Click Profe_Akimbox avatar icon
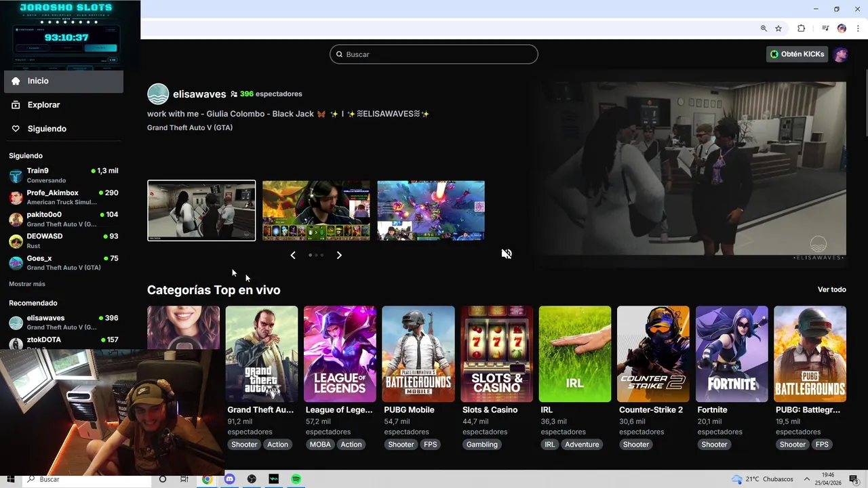Image resolution: width=868 pixels, height=488 pixels. tap(16, 198)
